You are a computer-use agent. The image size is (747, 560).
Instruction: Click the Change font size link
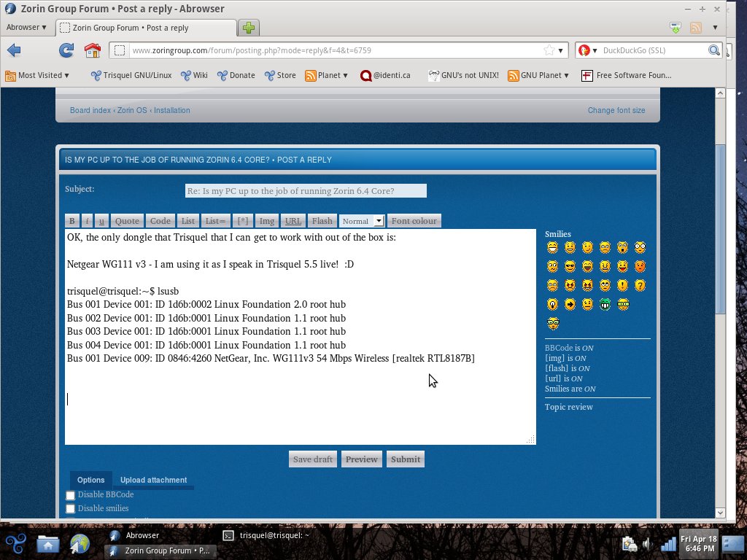(x=616, y=110)
